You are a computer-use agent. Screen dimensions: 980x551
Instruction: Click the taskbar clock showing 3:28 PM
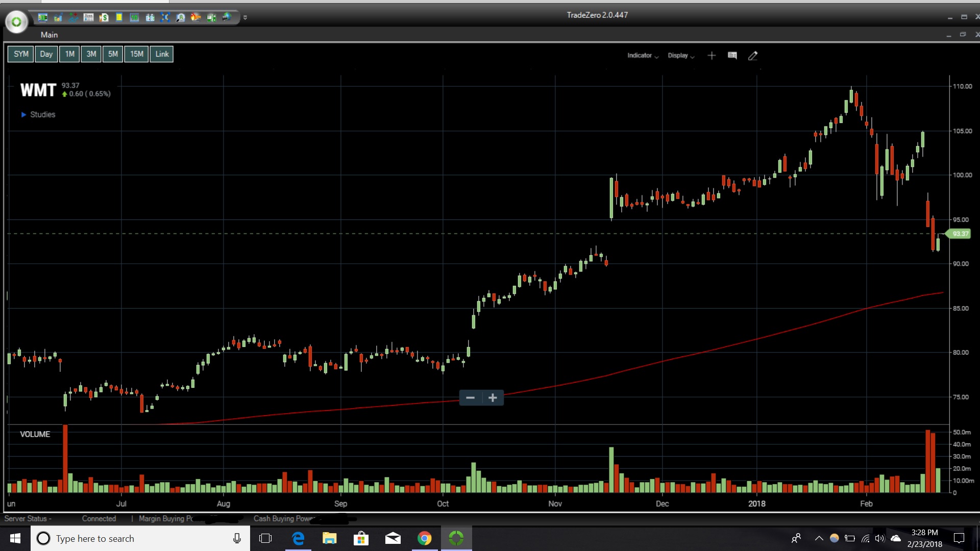click(x=924, y=538)
